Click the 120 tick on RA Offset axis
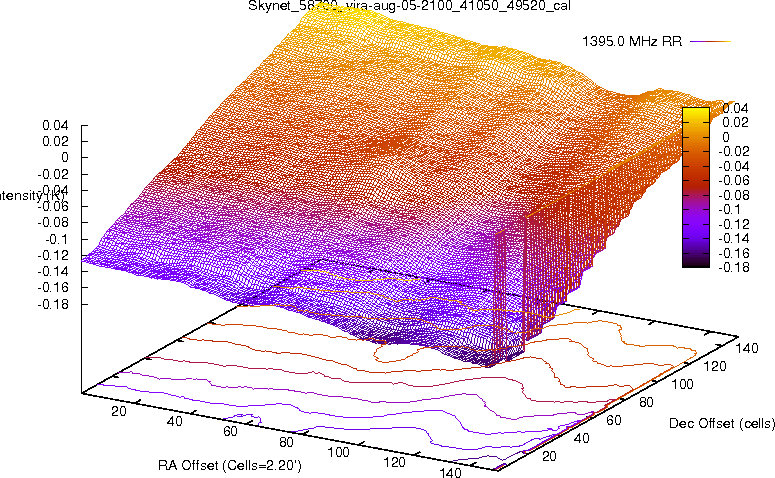The height and width of the screenshot is (478, 775). tap(394, 462)
